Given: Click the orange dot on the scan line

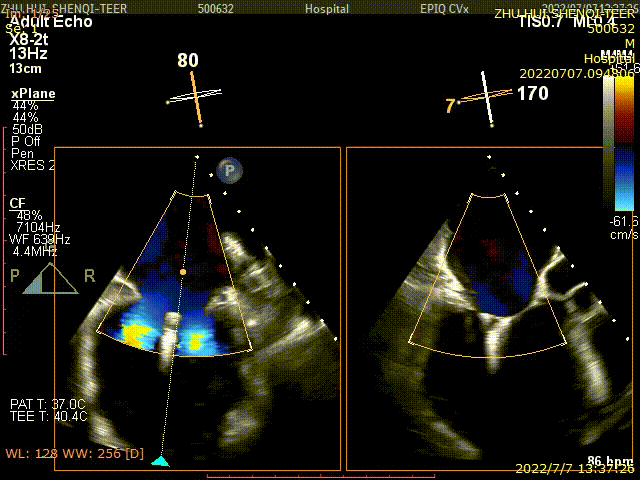Looking at the screenshot, I should [182, 271].
